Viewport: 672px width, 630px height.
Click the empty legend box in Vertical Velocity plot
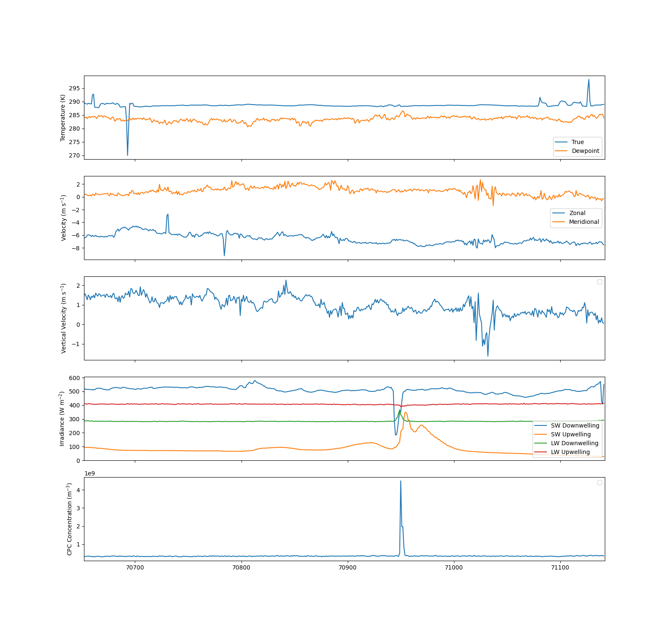coord(599,282)
